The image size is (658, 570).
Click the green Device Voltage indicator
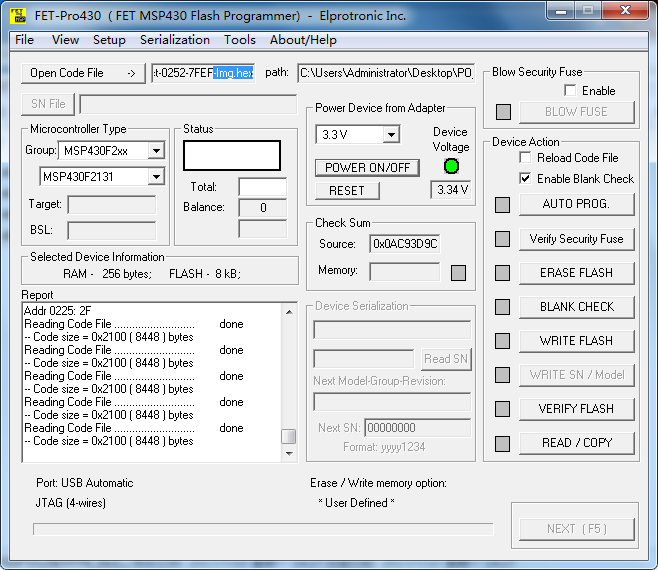[451, 166]
